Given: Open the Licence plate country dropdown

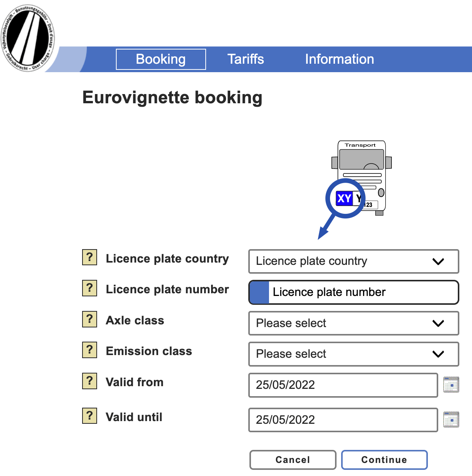Looking at the screenshot, I should tap(353, 261).
